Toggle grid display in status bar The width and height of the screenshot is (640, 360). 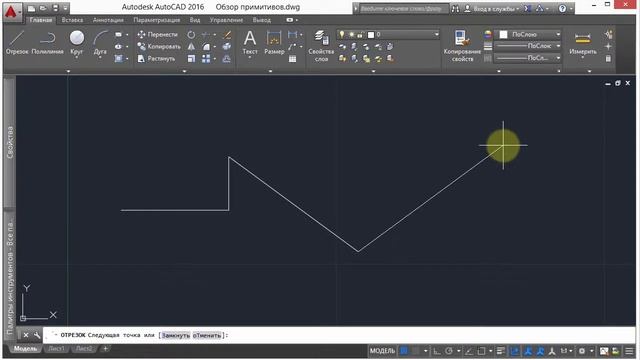click(404, 351)
